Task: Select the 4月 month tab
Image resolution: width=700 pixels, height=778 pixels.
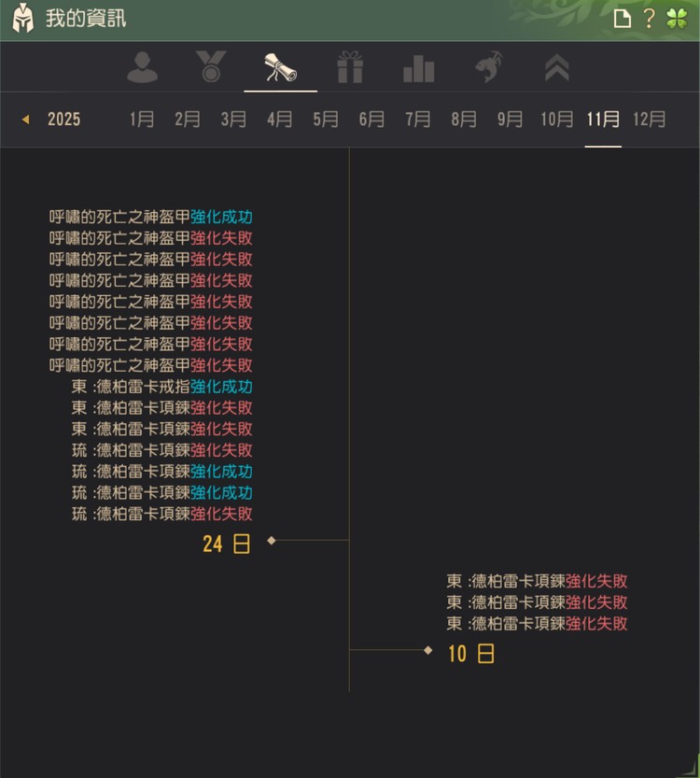Action: click(x=280, y=120)
